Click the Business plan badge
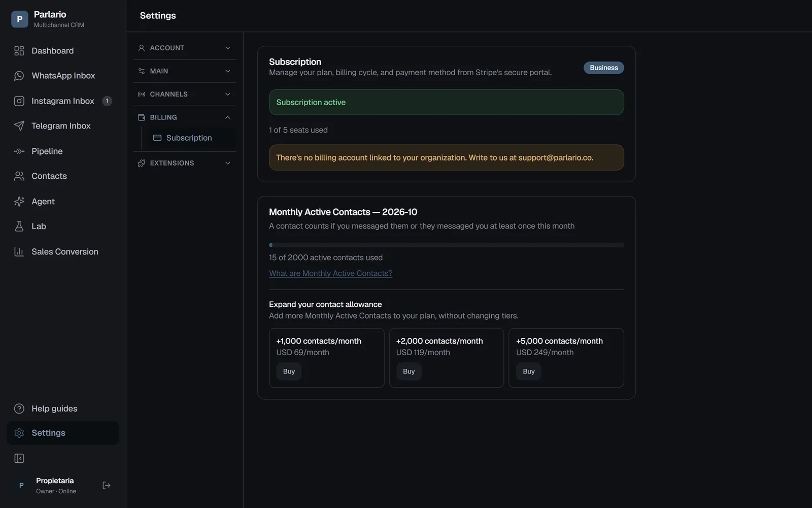Viewport: 812px width, 508px height. pos(604,68)
